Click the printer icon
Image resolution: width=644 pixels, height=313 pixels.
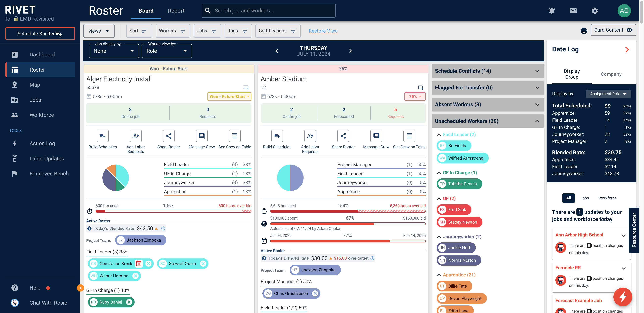coord(584,31)
